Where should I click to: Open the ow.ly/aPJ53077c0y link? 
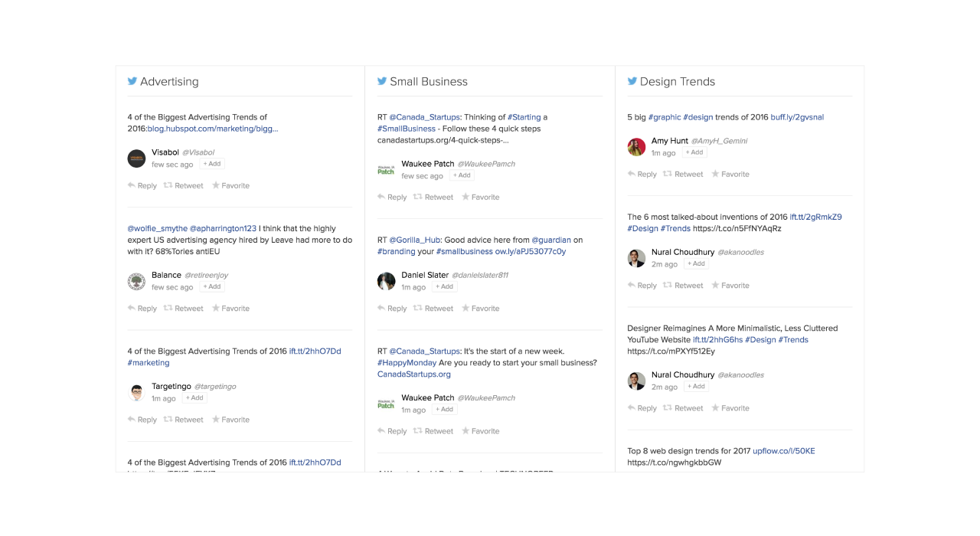(x=531, y=251)
